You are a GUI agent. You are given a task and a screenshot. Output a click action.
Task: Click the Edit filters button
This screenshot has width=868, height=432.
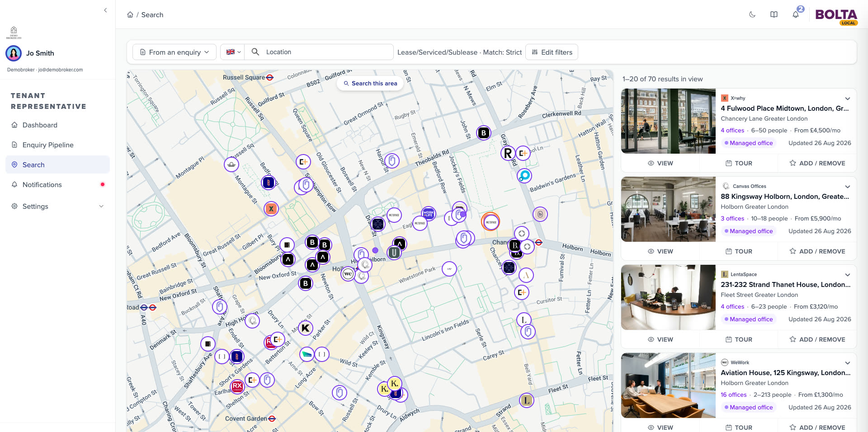[x=552, y=52]
